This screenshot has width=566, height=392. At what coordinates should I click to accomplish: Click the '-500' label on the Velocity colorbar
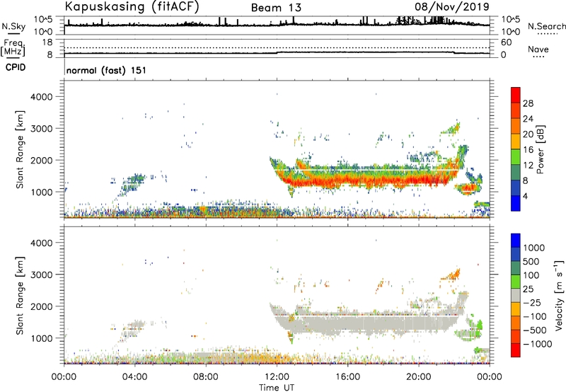[x=535, y=330]
